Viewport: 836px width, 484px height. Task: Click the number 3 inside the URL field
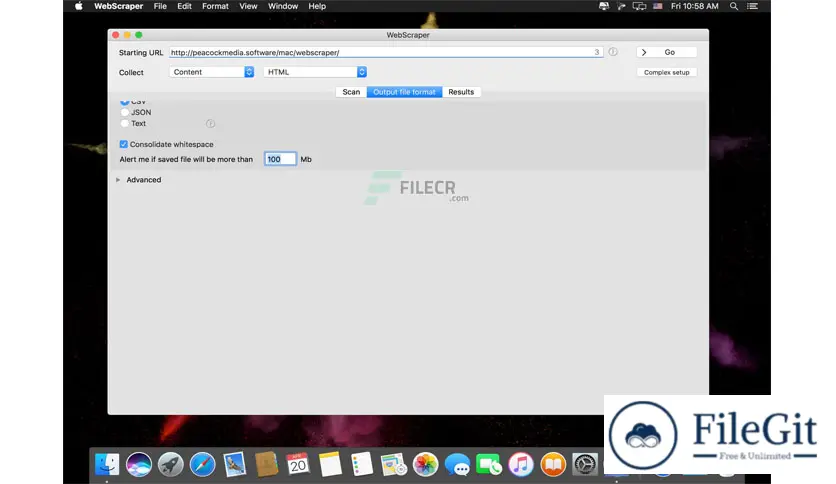[x=597, y=52]
